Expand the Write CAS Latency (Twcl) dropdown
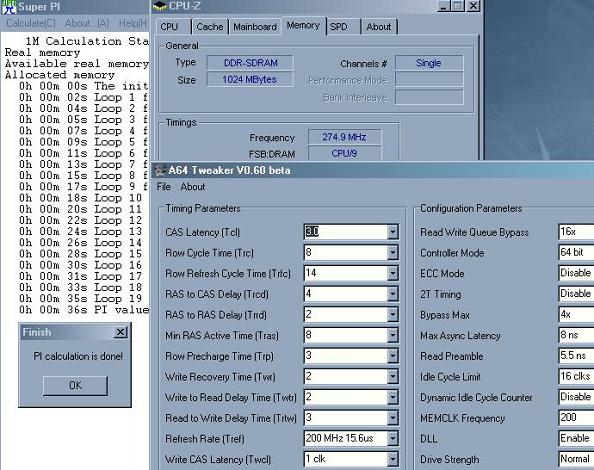The width and height of the screenshot is (594, 470). (x=392, y=459)
